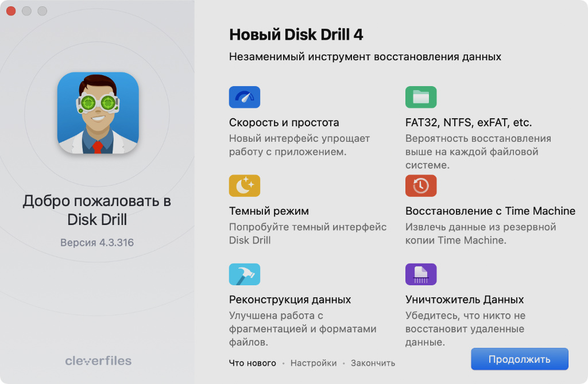Click the Реконструкция данных title
Image resolution: width=588 pixels, height=384 pixels.
[290, 299]
